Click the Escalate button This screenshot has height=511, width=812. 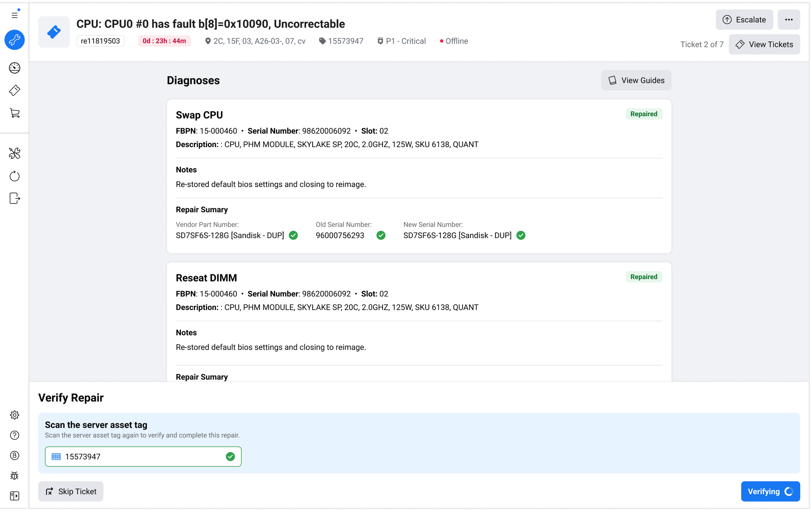click(x=744, y=20)
